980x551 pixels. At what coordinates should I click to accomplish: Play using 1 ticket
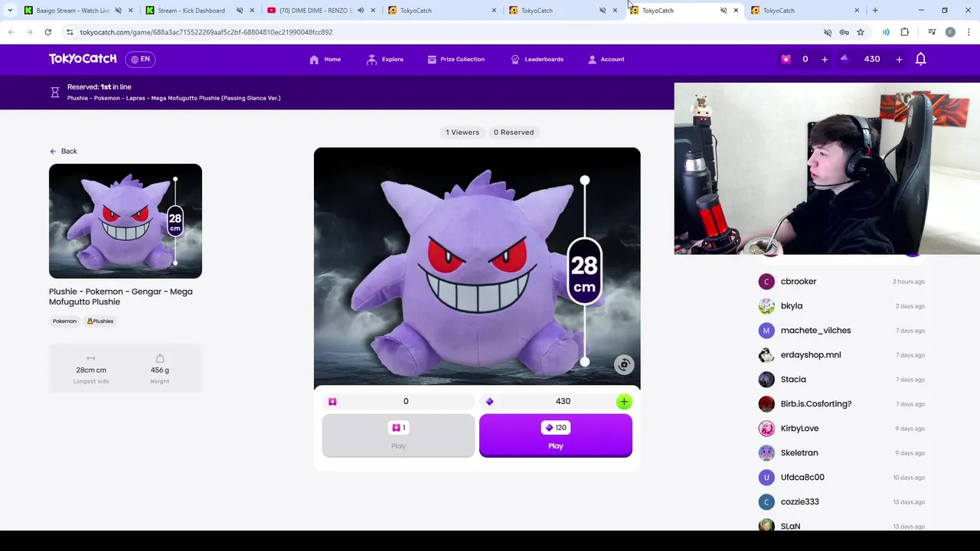point(398,435)
